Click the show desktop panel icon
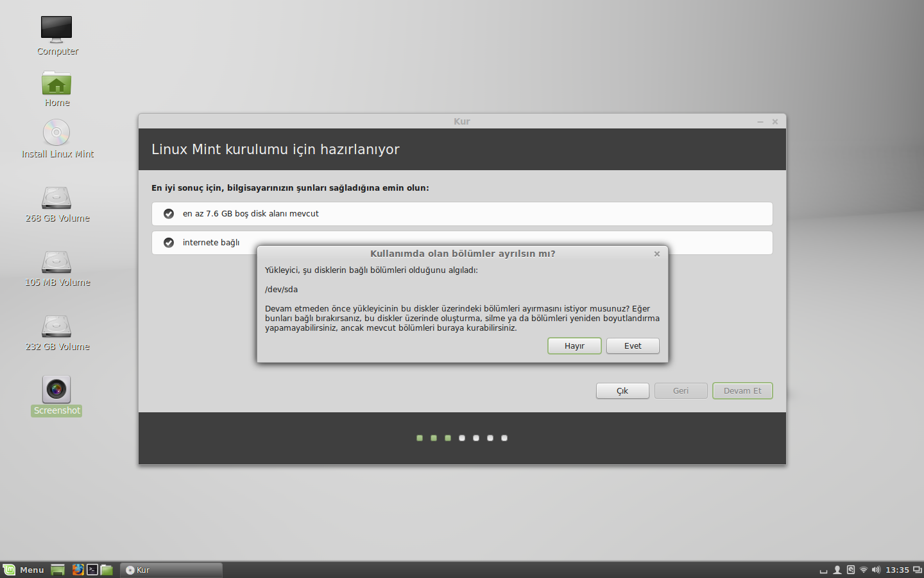Screen dimensions: 924x578 pos(58,570)
